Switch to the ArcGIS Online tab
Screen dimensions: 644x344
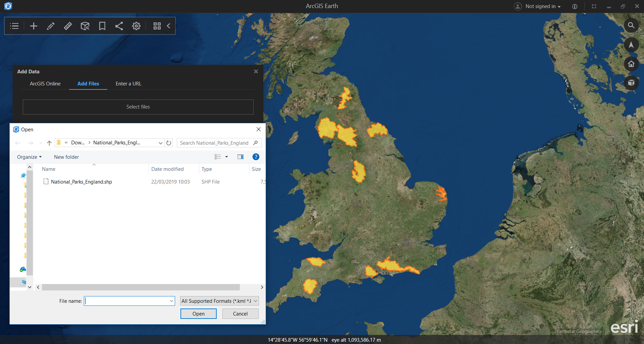coord(45,84)
